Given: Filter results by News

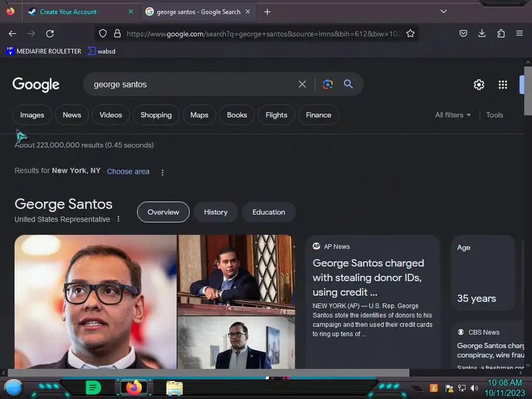Looking at the screenshot, I should [x=72, y=115].
